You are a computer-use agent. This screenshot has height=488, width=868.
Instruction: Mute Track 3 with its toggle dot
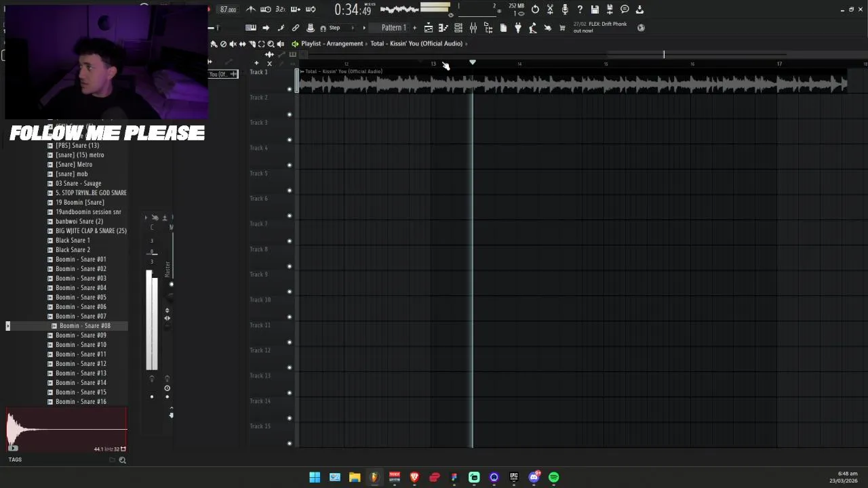pyautogui.click(x=290, y=140)
